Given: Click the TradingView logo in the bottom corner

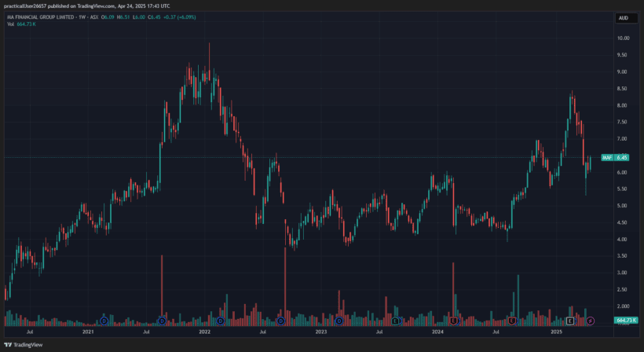Looking at the screenshot, I should [24, 344].
